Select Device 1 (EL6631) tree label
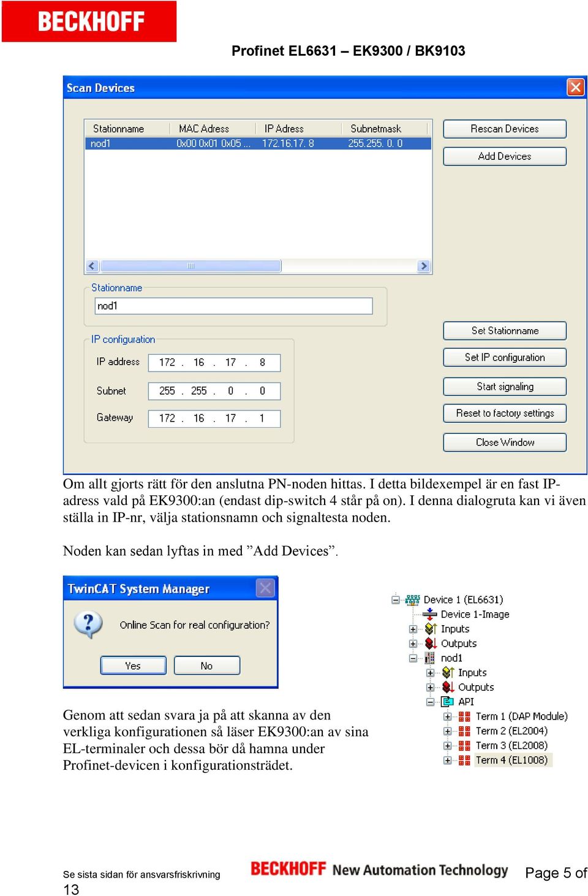Image resolution: width=588 pixels, height=896 pixels. coord(463,600)
